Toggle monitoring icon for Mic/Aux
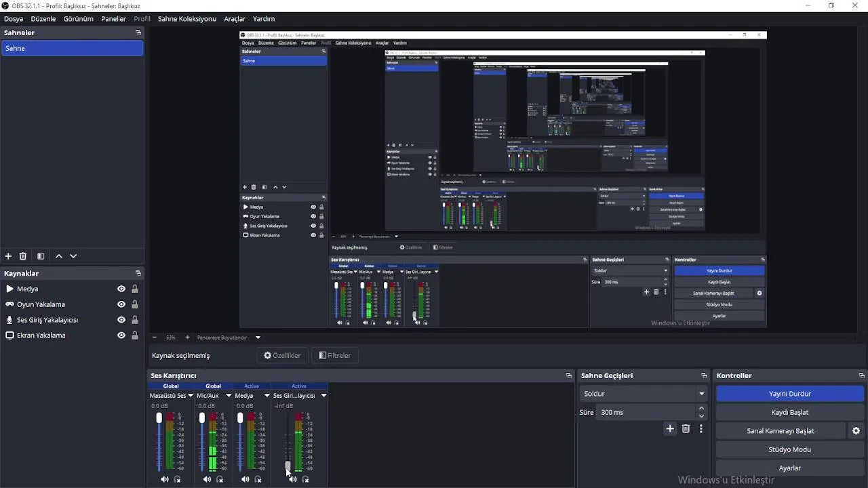This screenshot has height=488, width=868. click(x=220, y=479)
